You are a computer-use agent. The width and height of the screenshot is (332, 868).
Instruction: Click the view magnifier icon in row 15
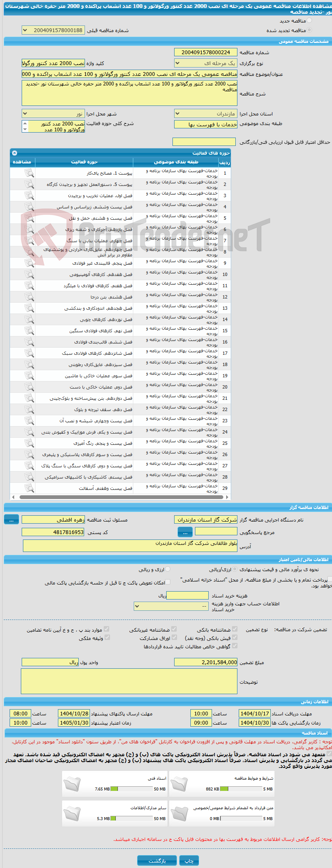[x=29, y=331]
